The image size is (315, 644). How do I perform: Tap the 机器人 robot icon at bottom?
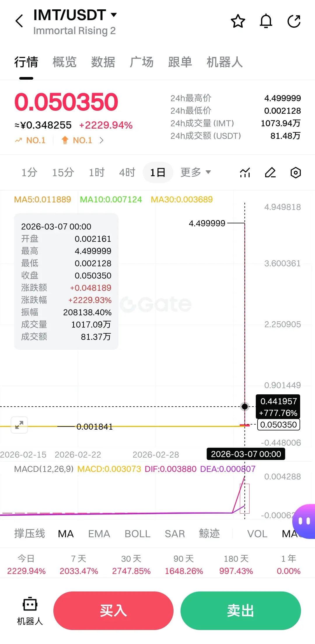tap(30, 611)
